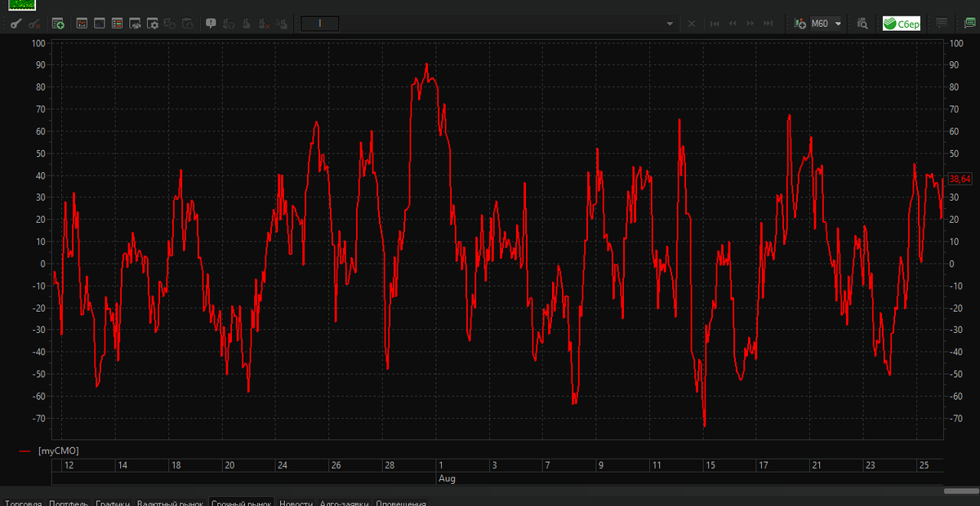Click the greyed double hands icon
The width and height of the screenshot is (980, 506).
click(x=282, y=24)
